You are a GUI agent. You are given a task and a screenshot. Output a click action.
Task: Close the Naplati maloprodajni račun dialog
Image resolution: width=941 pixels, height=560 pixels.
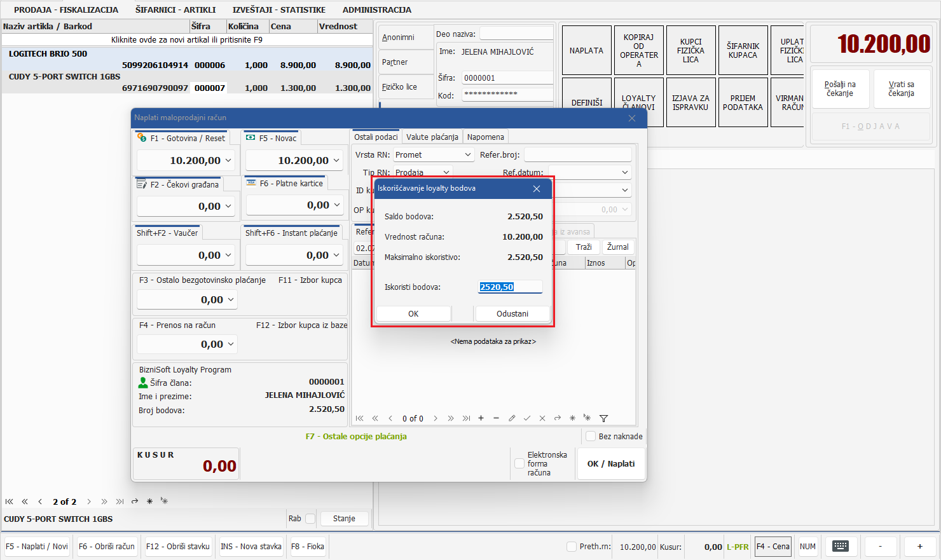[632, 118]
